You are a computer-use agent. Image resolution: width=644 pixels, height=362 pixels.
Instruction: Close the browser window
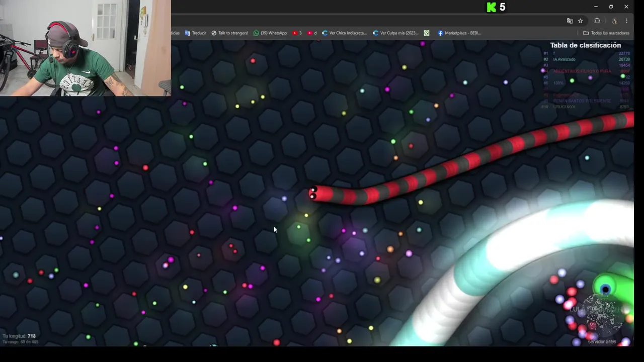(626, 7)
